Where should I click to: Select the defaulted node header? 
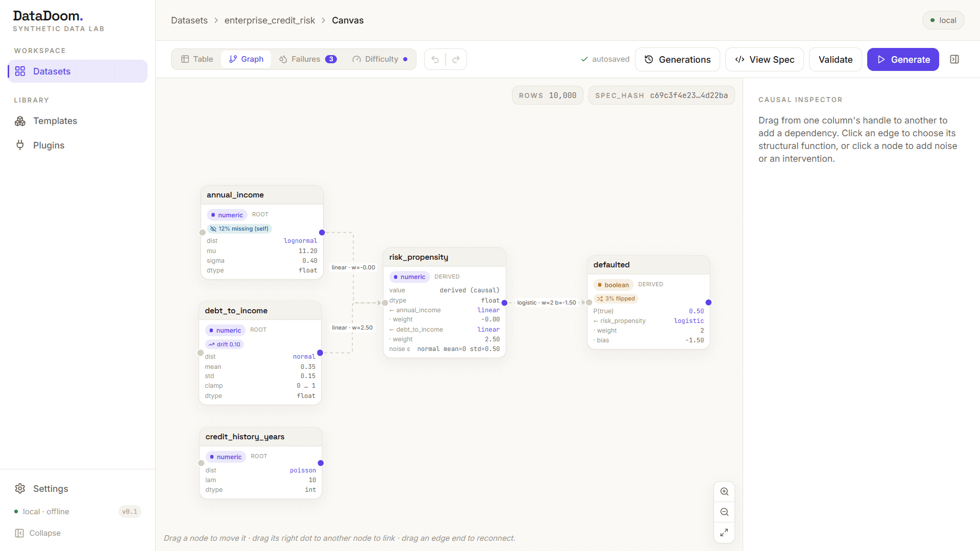point(649,265)
